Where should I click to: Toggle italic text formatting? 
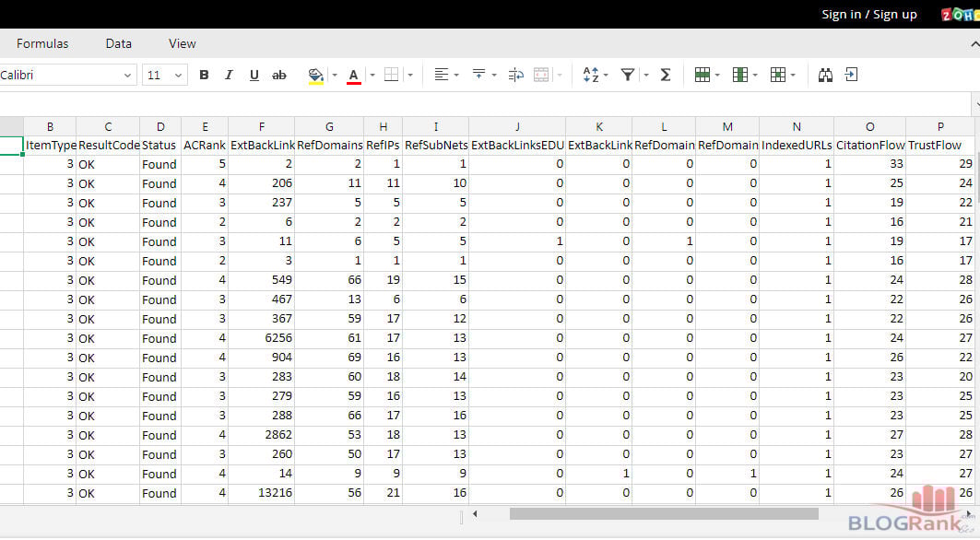(229, 76)
